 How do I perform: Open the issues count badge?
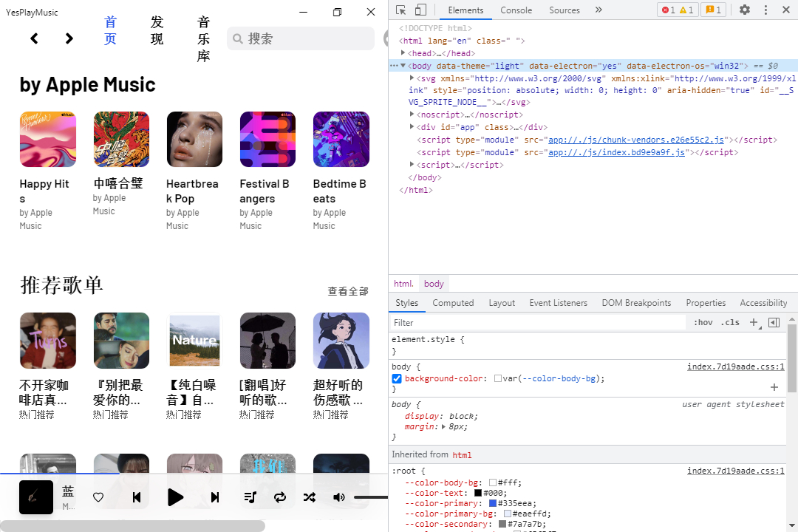pos(714,10)
